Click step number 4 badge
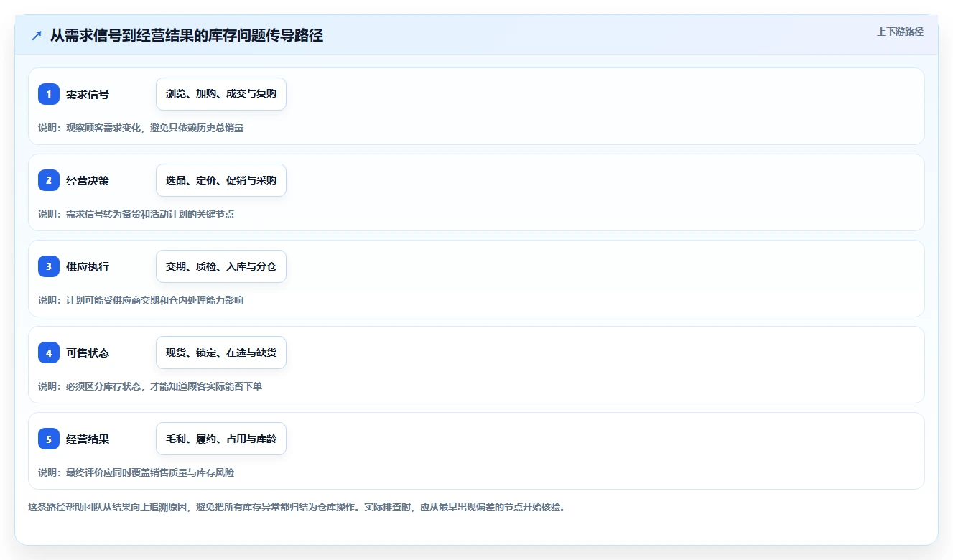 click(x=49, y=353)
